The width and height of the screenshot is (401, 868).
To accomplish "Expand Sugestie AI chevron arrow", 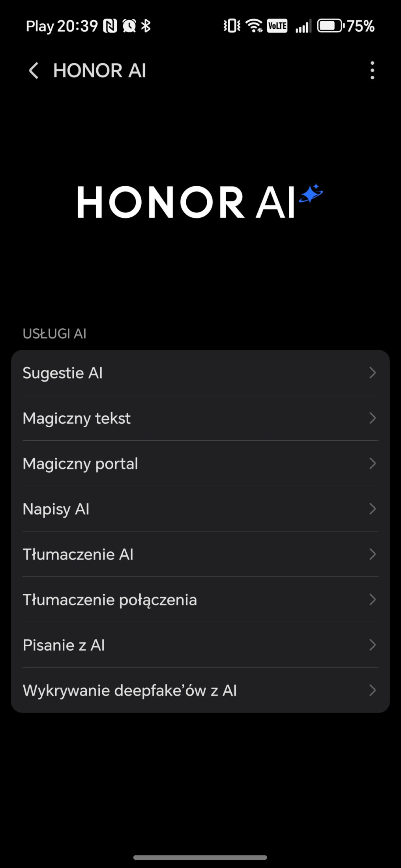I will tap(372, 373).
